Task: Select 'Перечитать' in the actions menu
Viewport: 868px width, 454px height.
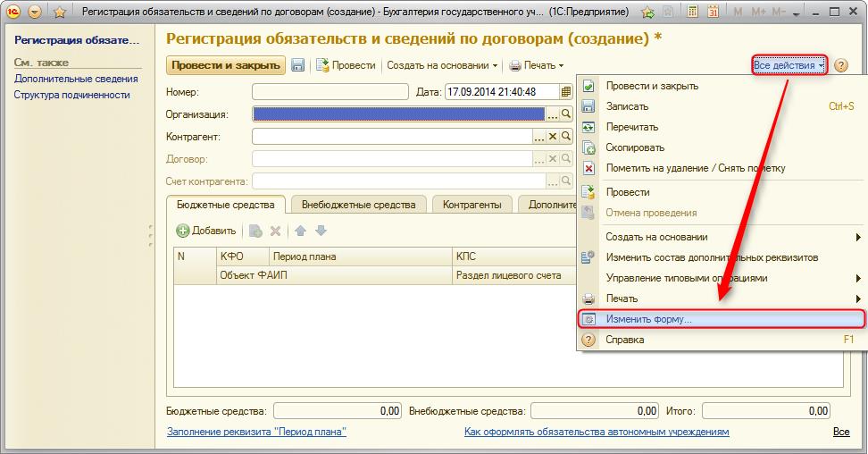Action: pyautogui.click(x=722, y=127)
